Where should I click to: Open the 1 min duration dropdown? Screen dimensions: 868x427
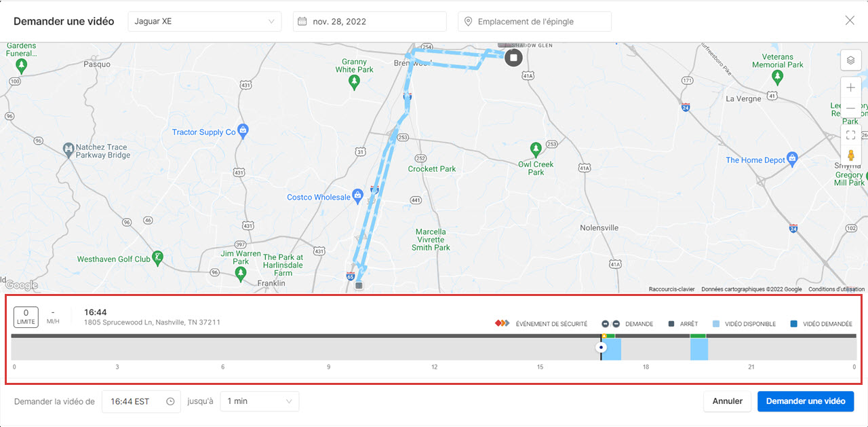click(259, 401)
